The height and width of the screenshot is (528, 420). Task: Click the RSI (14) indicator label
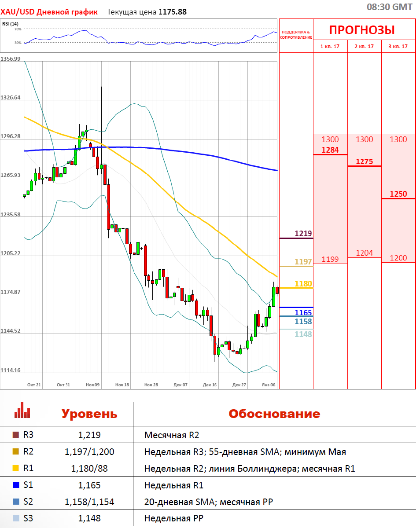pyautogui.click(x=10, y=24)
